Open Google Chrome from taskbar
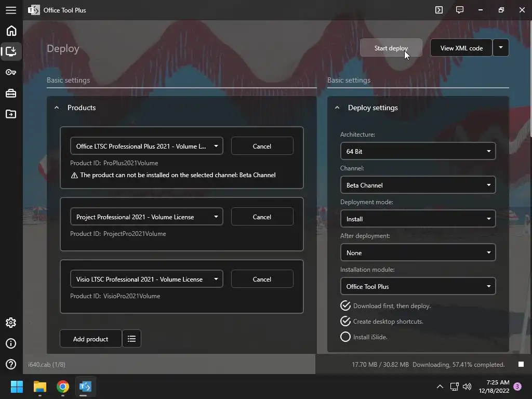 (63, 387)
